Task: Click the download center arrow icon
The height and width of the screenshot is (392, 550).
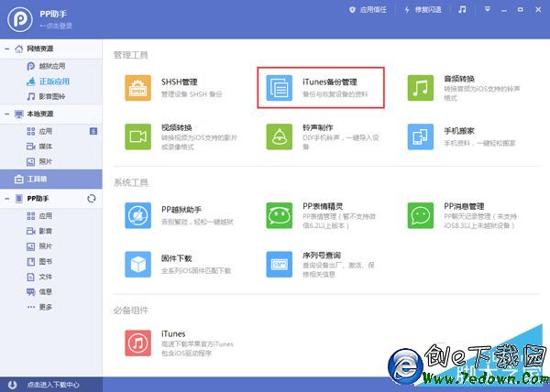Action: tap(12, 385)
